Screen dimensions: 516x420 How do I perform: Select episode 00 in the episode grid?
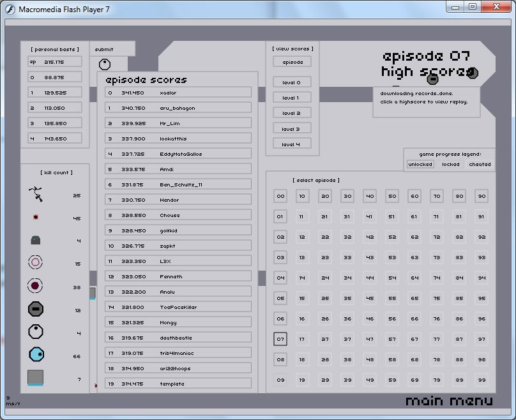coord(280,197)
